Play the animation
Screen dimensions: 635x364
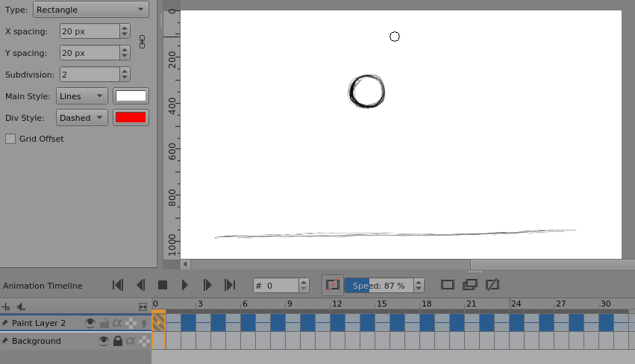[x=185, y=285]
